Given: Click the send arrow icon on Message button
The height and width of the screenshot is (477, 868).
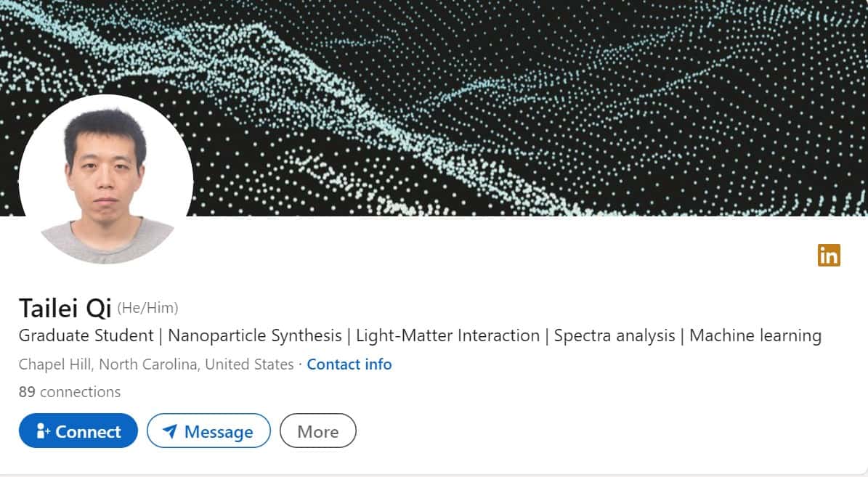Looking at the screenshot, I should [169, 431].
